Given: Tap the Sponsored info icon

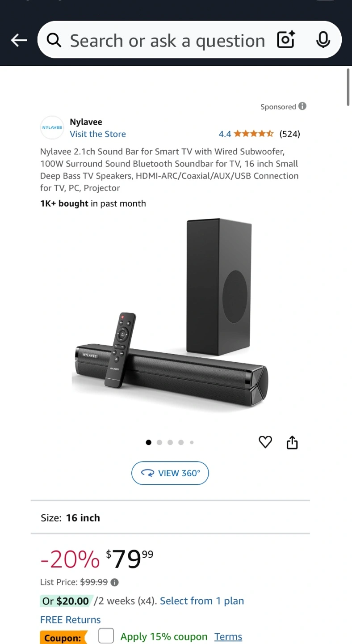Looking at the screenshot, I should (302, 106).
